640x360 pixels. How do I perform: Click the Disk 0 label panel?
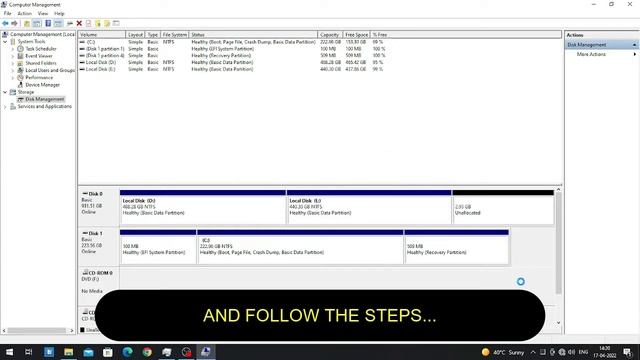(98, 207)
